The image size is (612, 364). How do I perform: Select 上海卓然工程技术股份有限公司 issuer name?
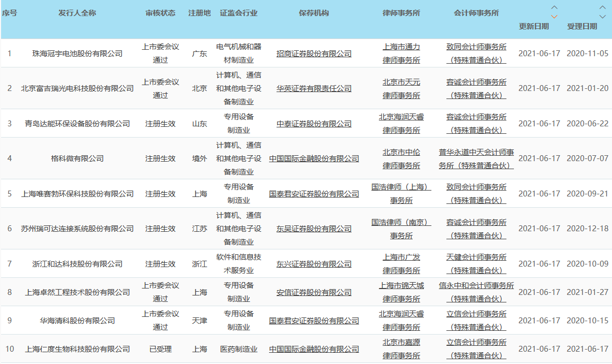tap(77, 292)
